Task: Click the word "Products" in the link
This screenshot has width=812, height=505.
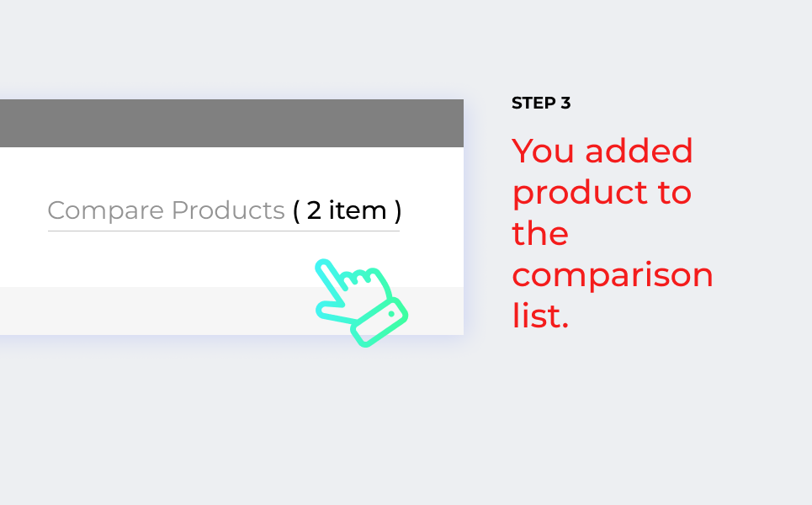Action: [x=228, y=210]
